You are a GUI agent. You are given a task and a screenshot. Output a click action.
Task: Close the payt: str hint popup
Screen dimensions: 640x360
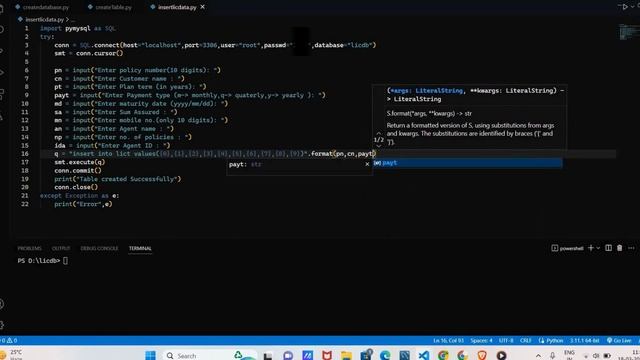point(367,164)
